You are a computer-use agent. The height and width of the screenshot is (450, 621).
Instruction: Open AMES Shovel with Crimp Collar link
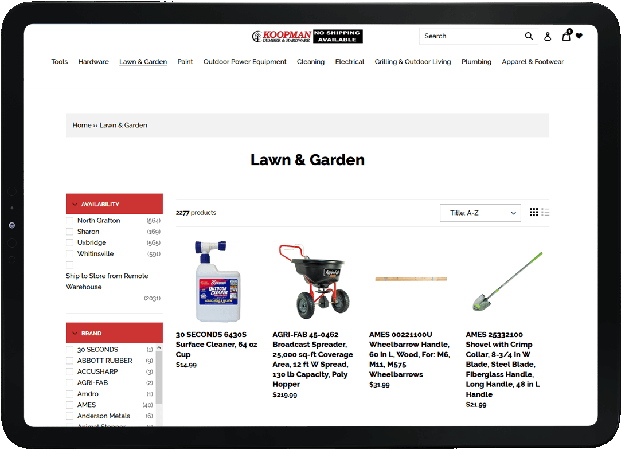pyautogui.click(x=503, y=364)
